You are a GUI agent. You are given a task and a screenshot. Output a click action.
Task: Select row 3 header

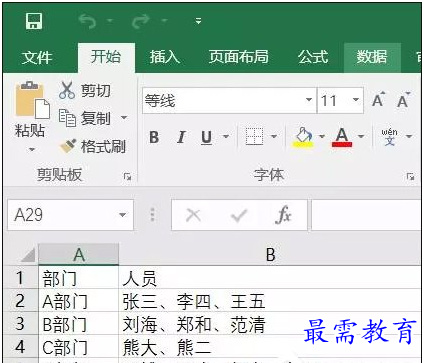tap(21, 323)
